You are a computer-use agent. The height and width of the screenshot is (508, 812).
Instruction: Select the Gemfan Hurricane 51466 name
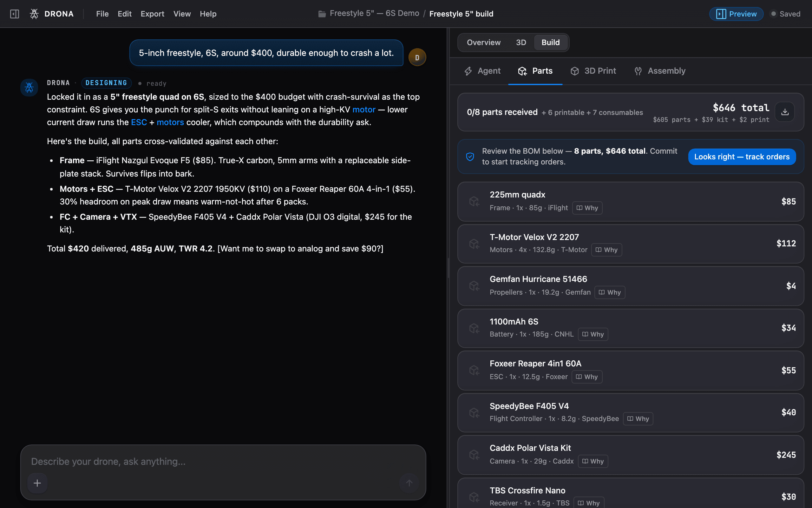538,279
